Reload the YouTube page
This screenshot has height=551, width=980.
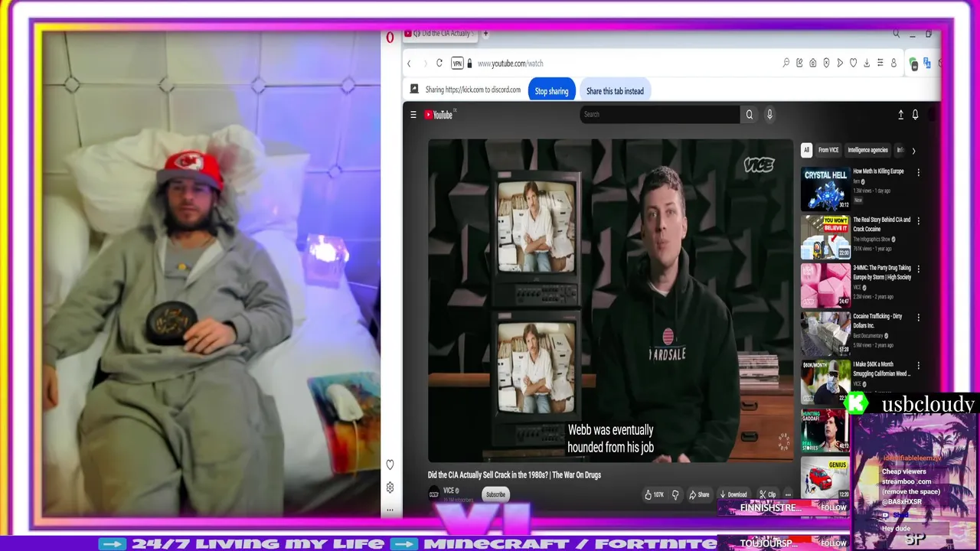[439, 64]
